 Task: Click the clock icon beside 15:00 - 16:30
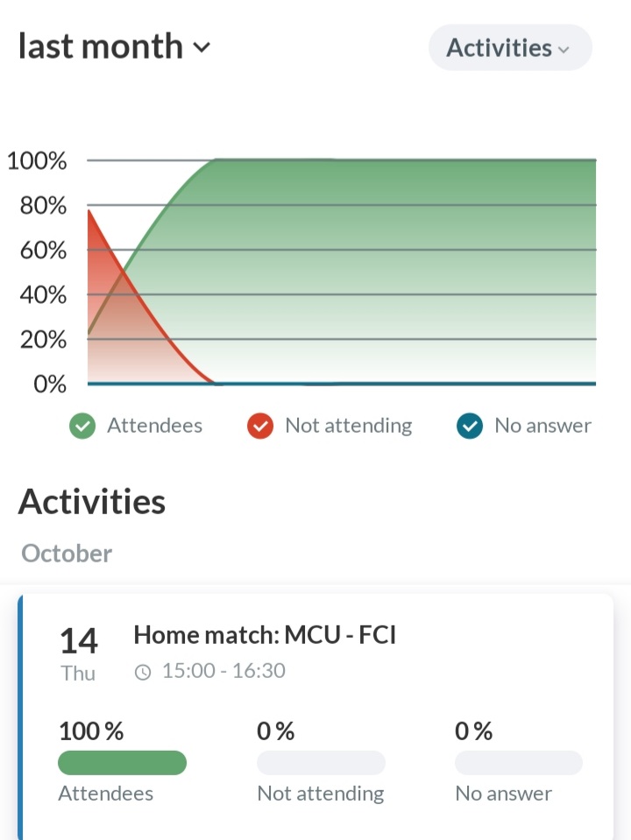coord(143,672)
